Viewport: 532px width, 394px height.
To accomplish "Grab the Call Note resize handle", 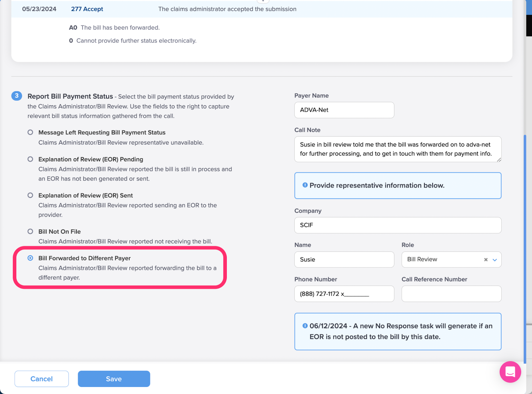I will click(499, 160).
